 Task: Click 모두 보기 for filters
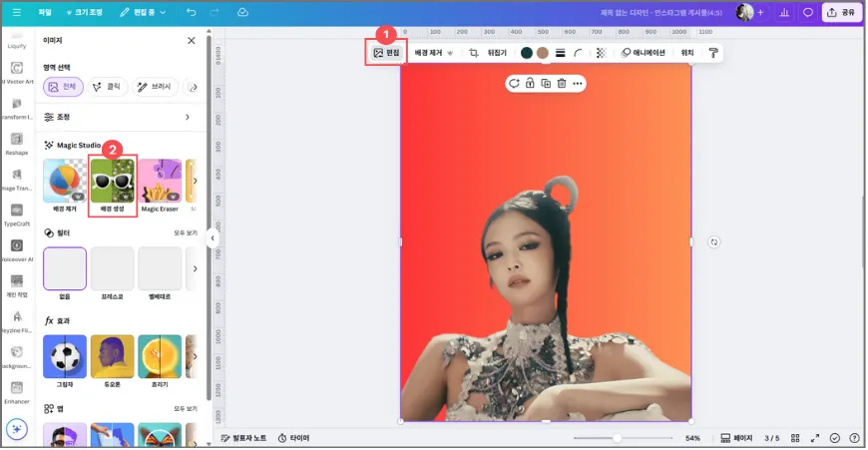point(186,233)
